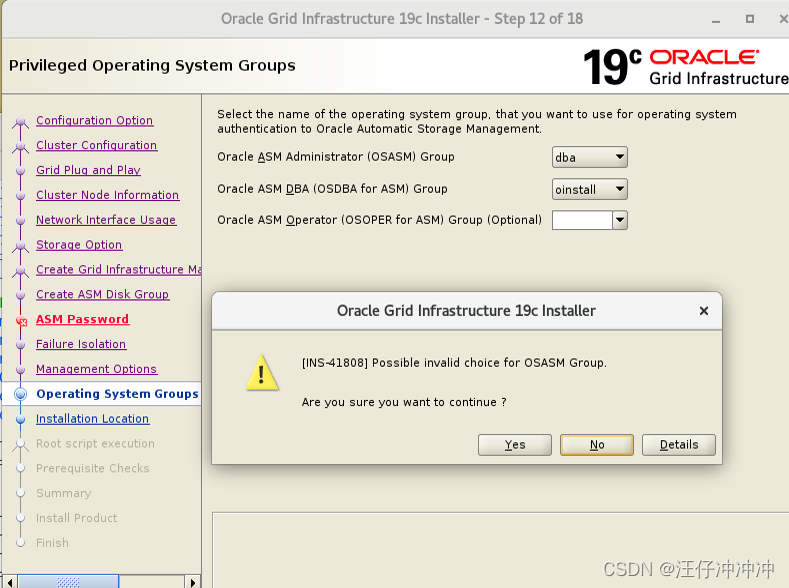Click the Oracle ASM Operator Group label
Image resolution: width=789 pixels, height=588 pixels.
coord(379,220)
